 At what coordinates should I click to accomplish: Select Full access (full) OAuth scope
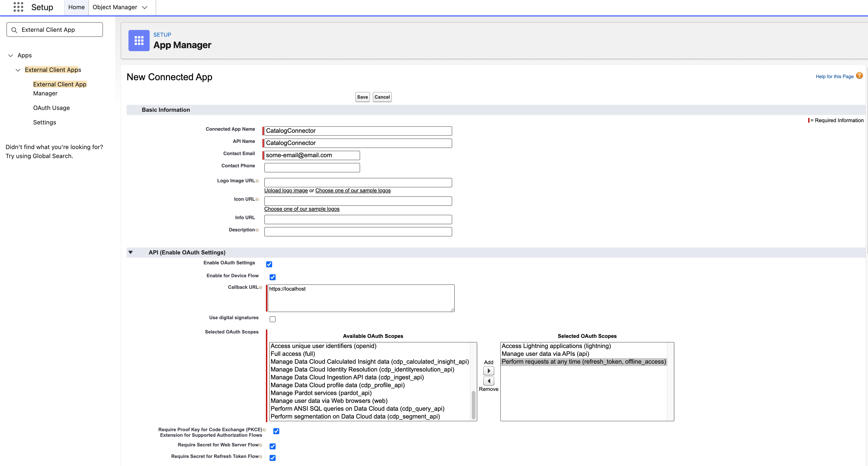[x=292, y=354]
